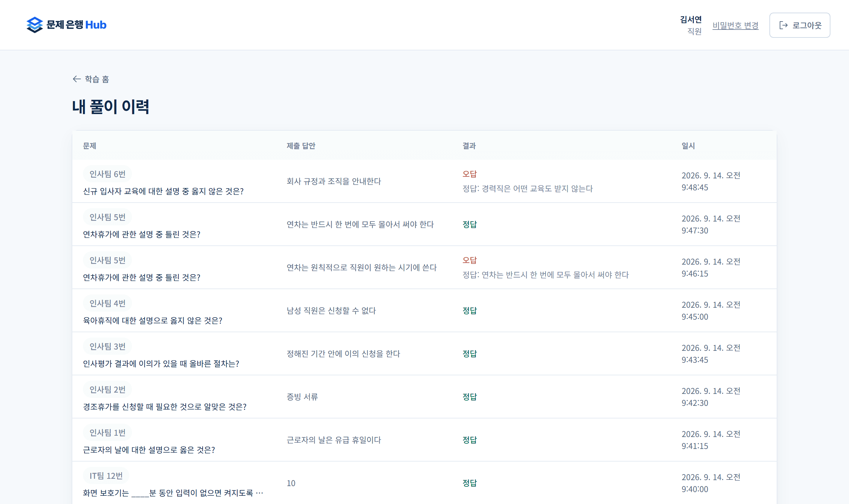Click answer '회사 규정과 조직을 안내한다'

click(x=334, y=181)
